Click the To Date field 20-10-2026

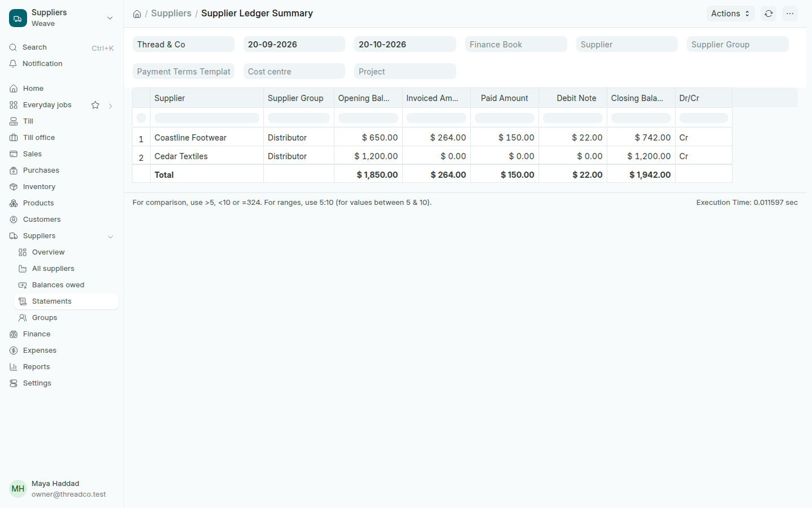(405, 45)
